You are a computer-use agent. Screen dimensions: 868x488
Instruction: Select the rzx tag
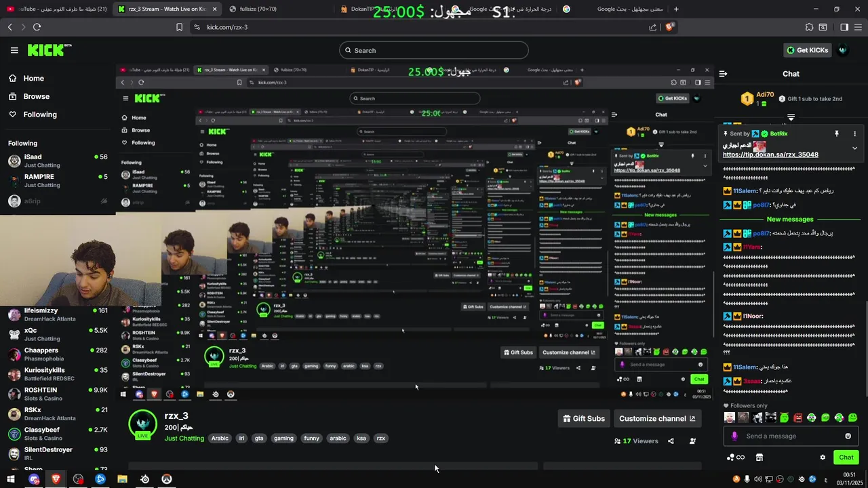click(380, 439)
